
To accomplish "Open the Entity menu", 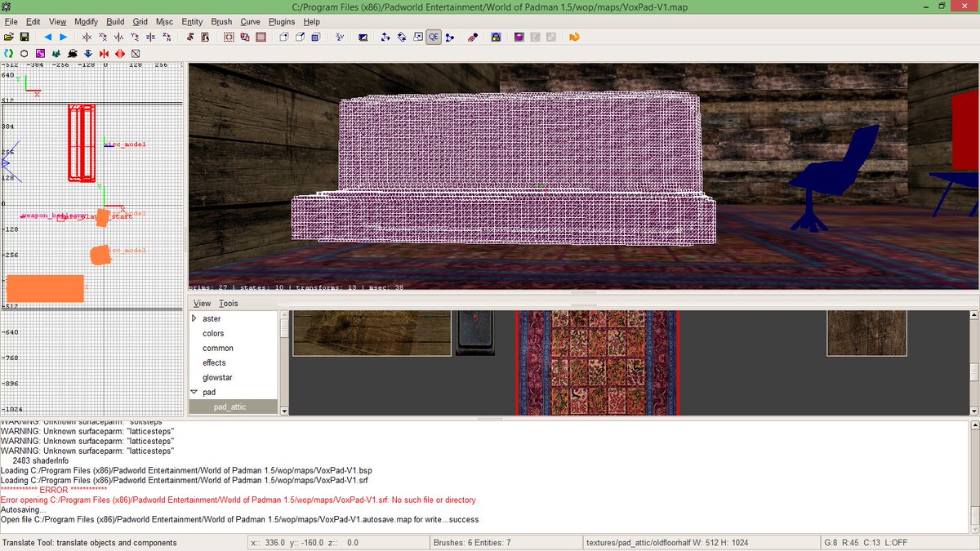I will [x=192, y=21].
